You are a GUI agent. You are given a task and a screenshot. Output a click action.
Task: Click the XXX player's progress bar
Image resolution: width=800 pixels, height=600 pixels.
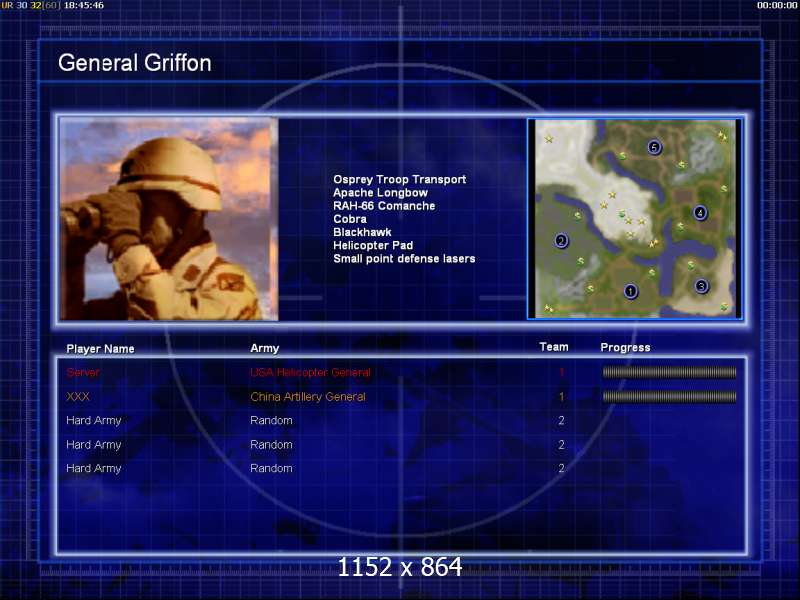(669, 396)
